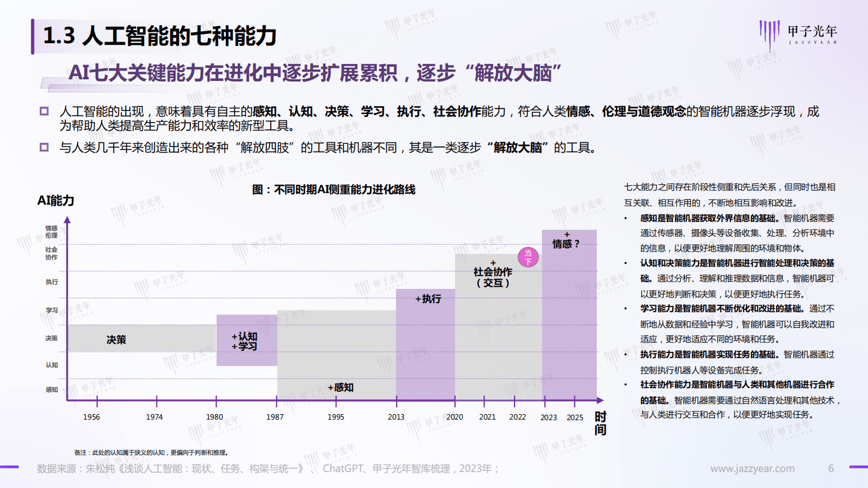
Task: Click the 1956 year tick label
Action: (x=91, y=417)
